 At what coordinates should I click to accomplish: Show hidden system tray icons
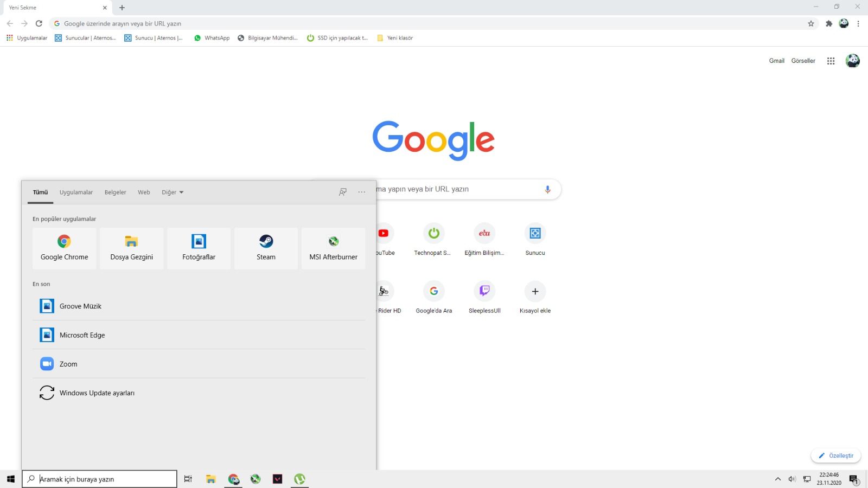tap(778, 479)
